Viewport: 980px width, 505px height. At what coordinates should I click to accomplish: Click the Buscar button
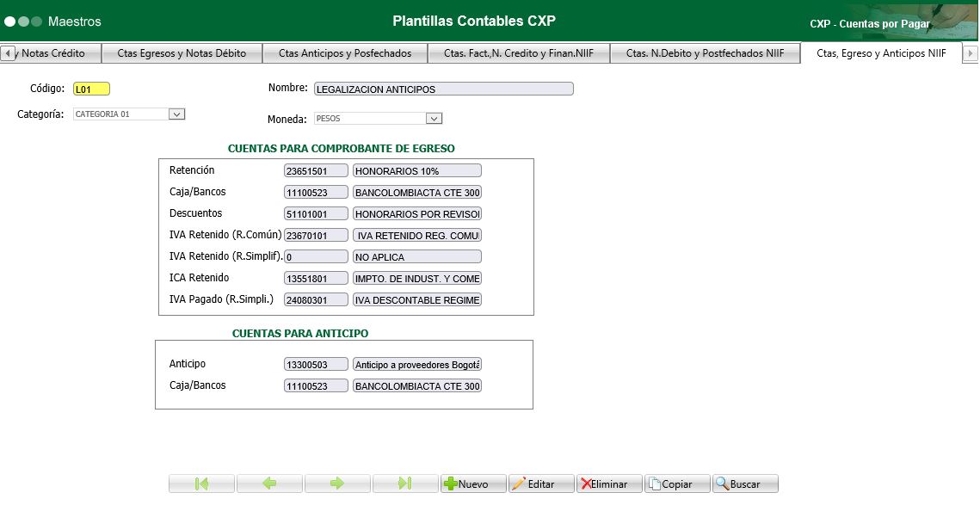(746, 483)
